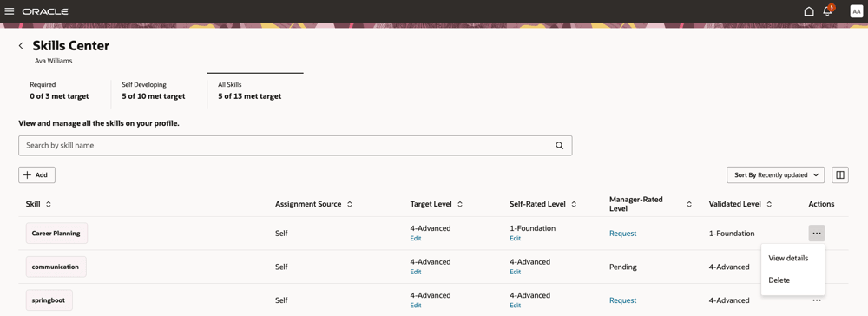Open the notifications bell

point(828,11)
